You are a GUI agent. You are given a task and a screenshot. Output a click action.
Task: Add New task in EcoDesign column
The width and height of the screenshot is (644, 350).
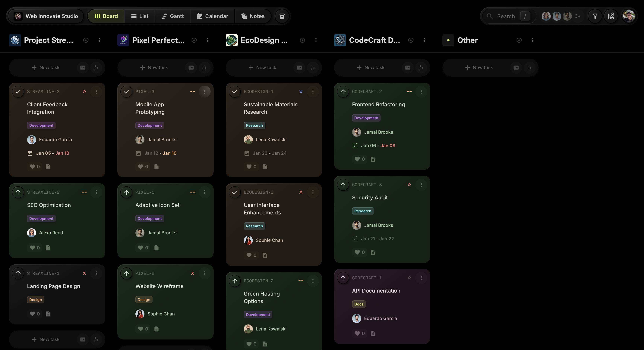click(x=262, y=68)
